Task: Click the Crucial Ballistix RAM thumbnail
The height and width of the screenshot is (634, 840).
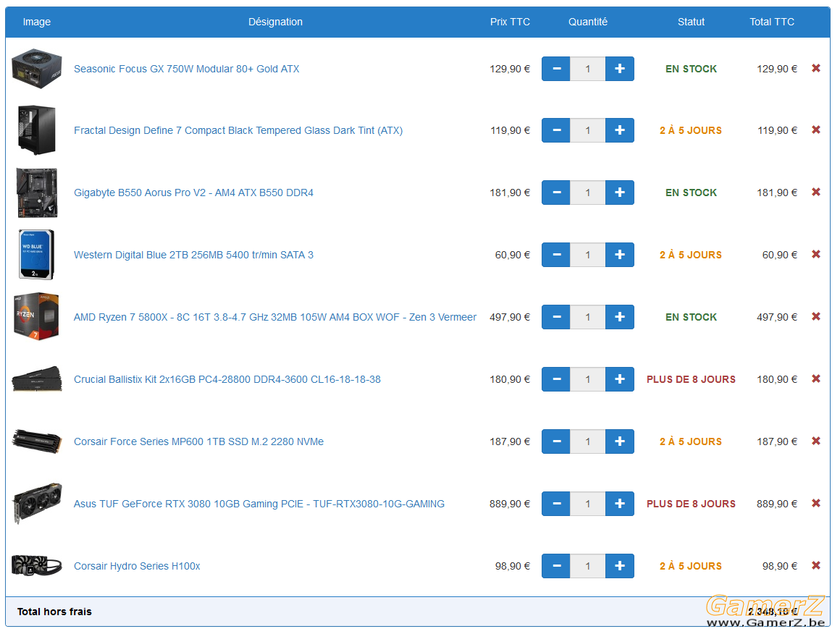Action: pyautogui.click(x=36, y=379)
